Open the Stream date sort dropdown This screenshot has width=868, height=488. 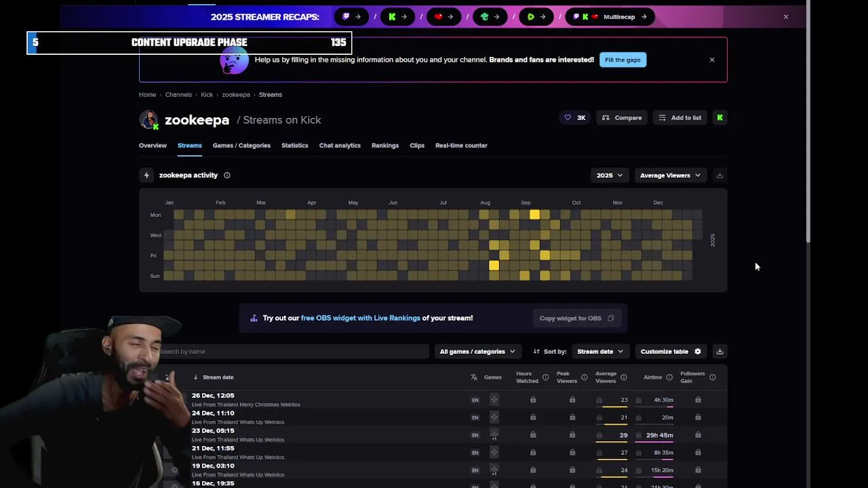(x=599, y=352)
